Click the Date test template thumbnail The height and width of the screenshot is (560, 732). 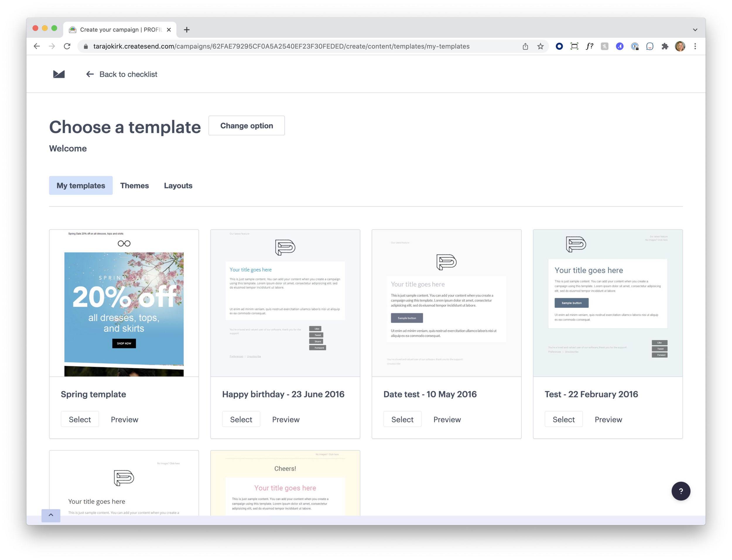coord(446,303)
